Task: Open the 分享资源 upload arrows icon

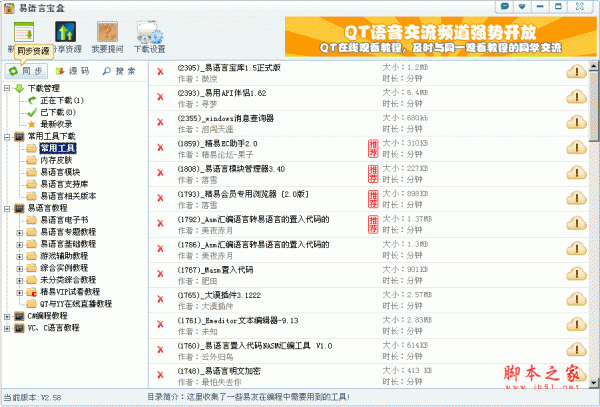Action: click(x=65, y=32)
